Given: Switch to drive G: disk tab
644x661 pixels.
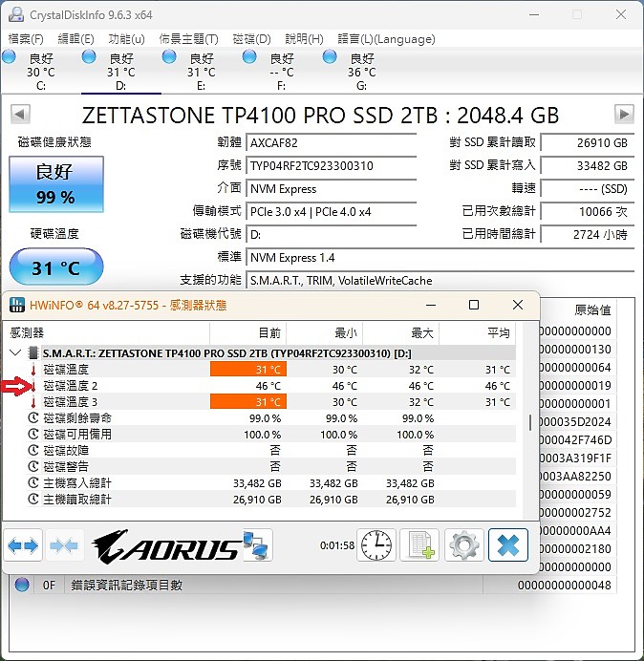Looking at the screenshot, I should click(361, 71).
